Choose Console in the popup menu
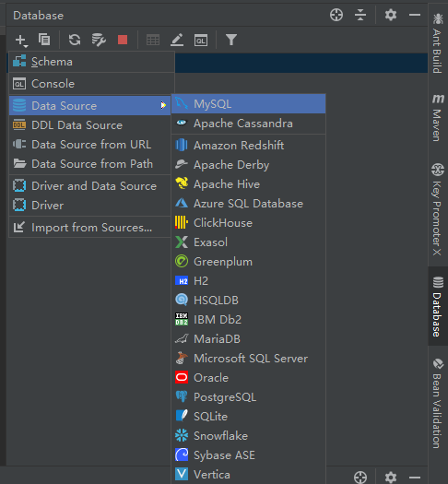Image resolution: width=448 pixels, height=484 pixels. point(91,84)
